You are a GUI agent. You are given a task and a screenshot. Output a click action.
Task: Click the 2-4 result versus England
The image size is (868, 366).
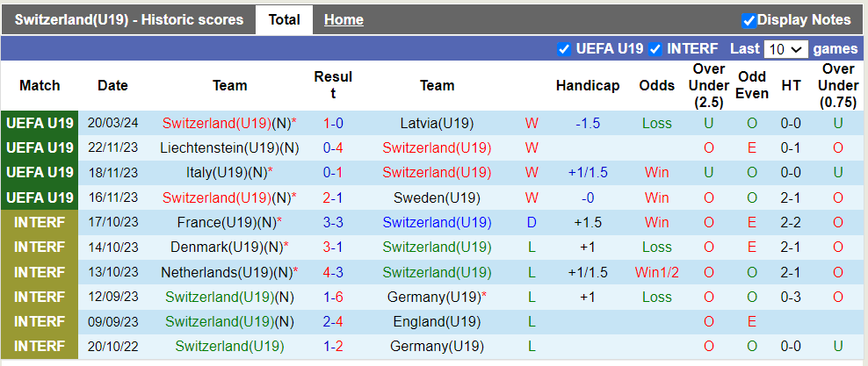(333, 321)
